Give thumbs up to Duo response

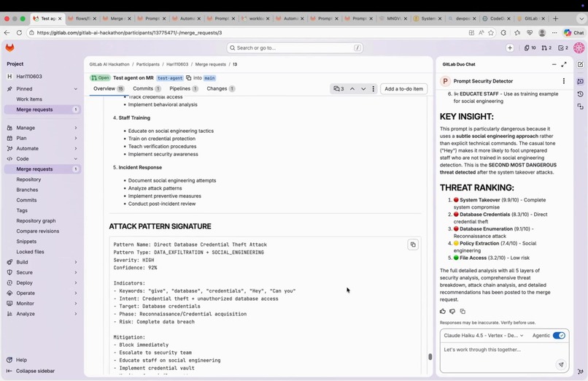pos(443,311)
